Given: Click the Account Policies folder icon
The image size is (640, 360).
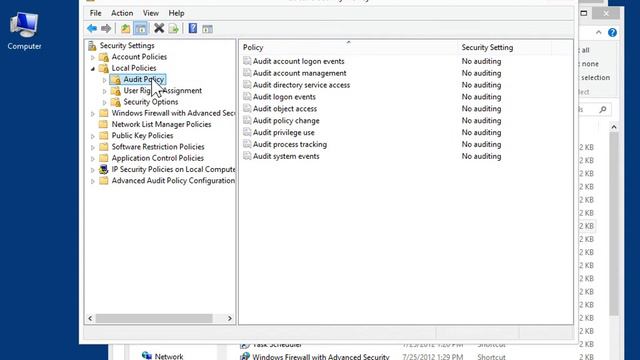Looking at the screenshot, I should [104, 57].
